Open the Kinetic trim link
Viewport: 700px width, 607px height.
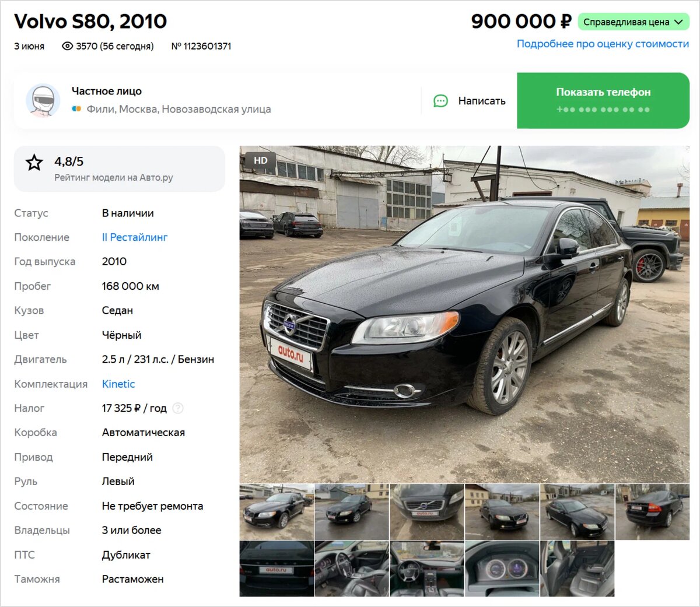coord(118,384)
